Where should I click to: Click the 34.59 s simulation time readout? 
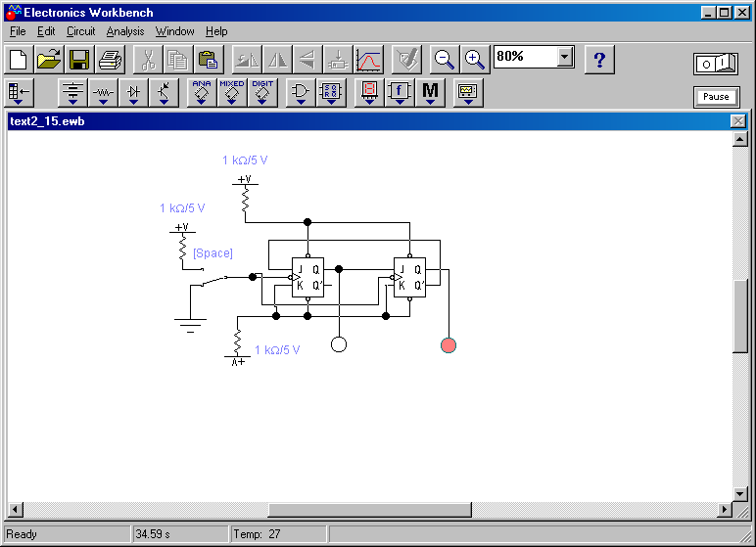point(180,534)
